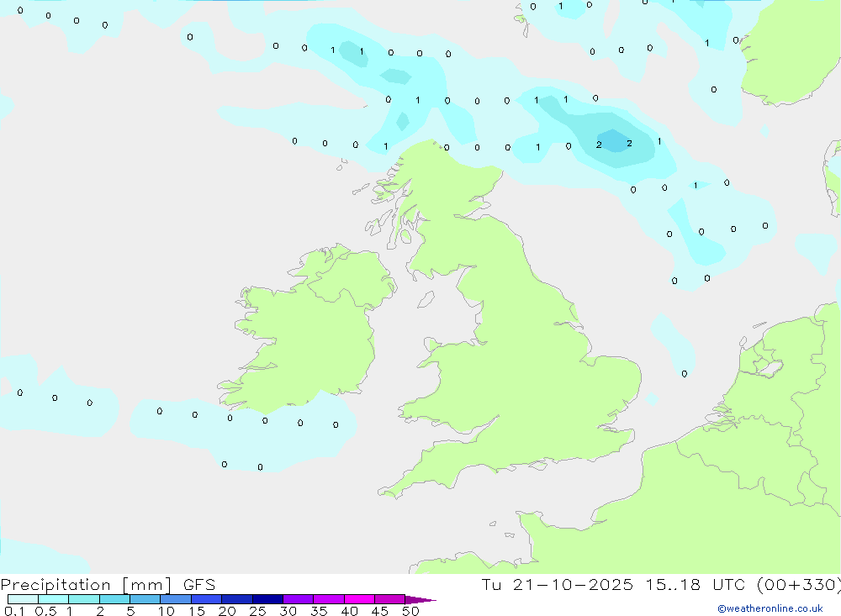Viewport: 841px width, 616px height.
Task: Click the 0.1–0.5 mm legend color swatch
Action: 23,599
